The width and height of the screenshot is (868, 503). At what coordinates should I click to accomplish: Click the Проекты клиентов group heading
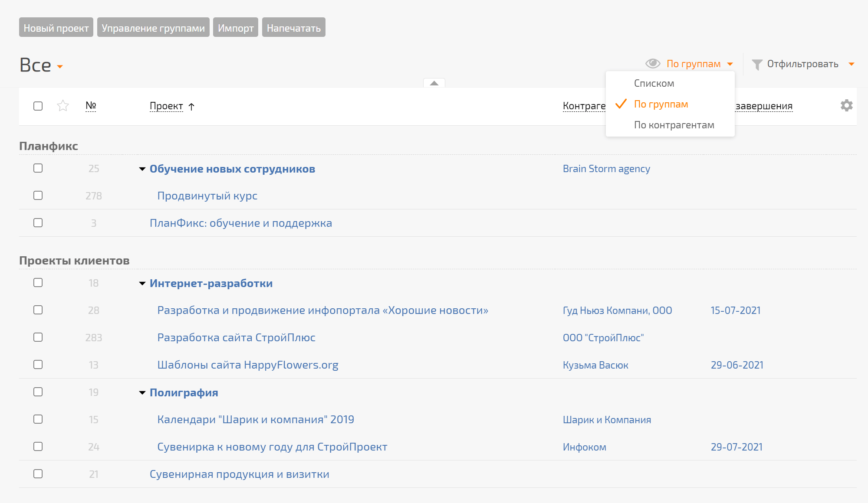[x=74, y=261]
